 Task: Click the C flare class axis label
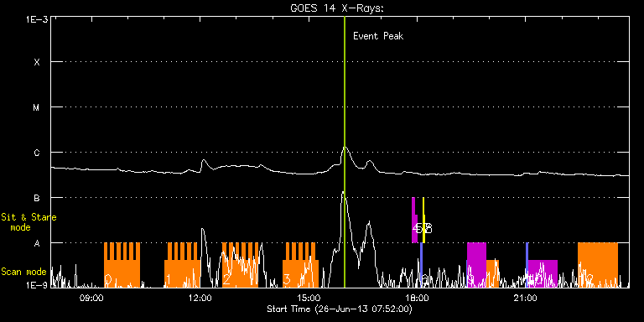37,153
